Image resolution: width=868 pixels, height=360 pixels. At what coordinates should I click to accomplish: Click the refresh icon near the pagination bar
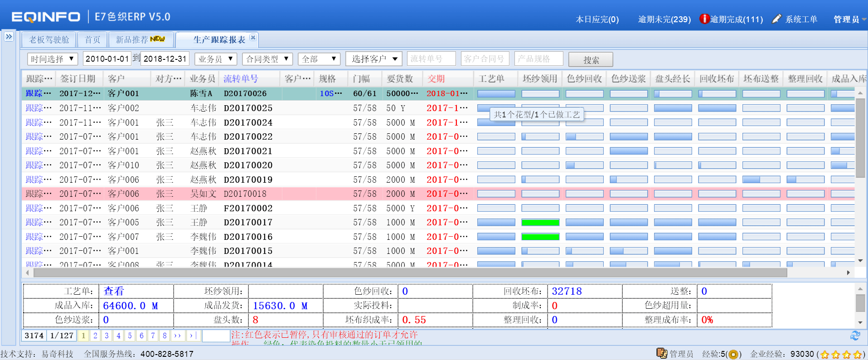coord(855,336)
